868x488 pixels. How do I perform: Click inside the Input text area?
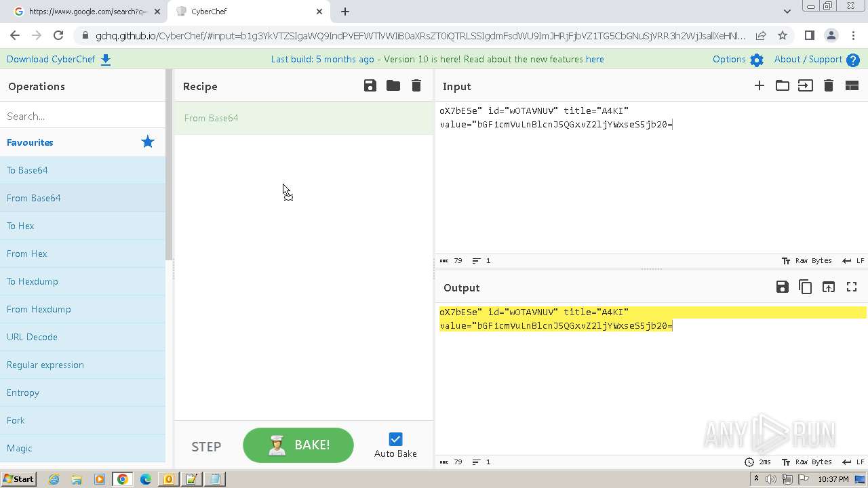[651, 178]
